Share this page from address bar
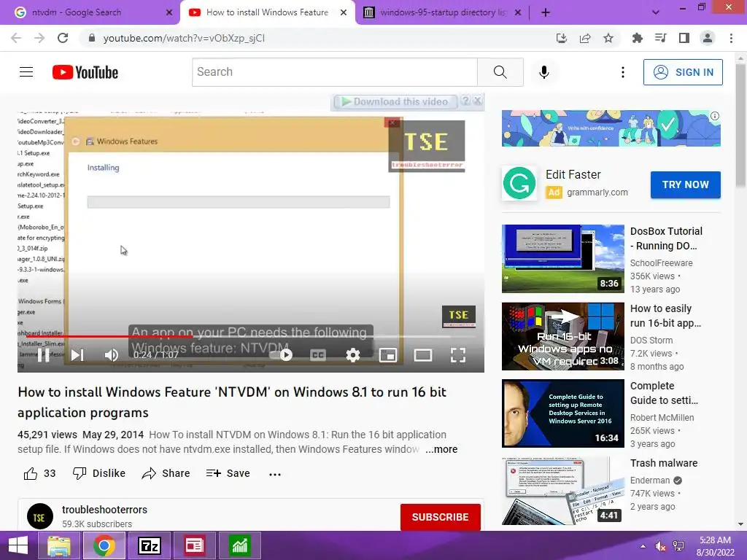 pos(585,38)
